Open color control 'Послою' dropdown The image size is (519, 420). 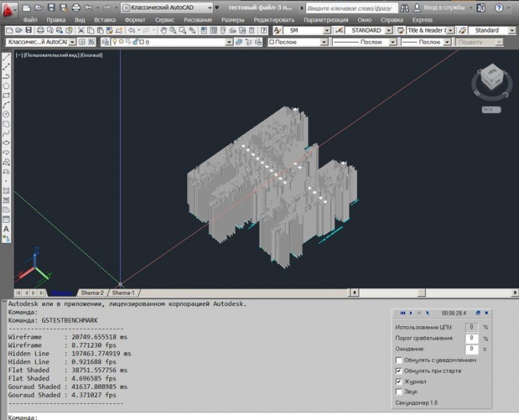[324, 42]
